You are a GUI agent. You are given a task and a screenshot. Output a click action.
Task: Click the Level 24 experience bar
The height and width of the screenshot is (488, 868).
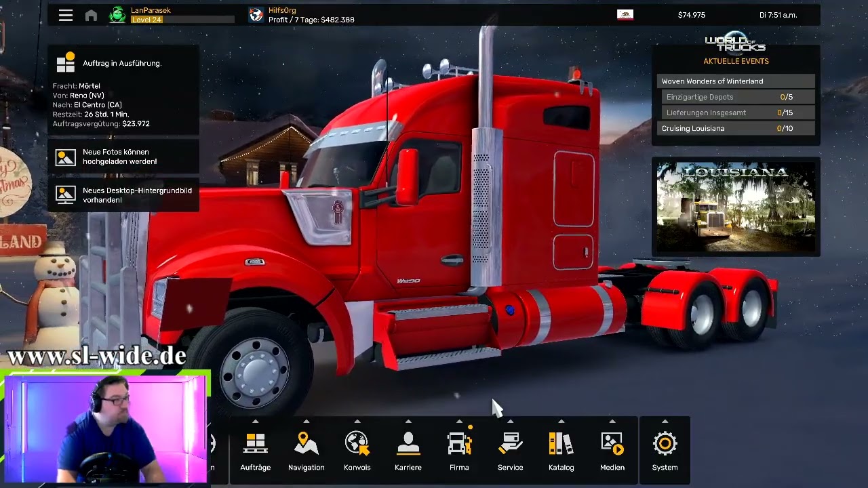[x=182, y=20]
